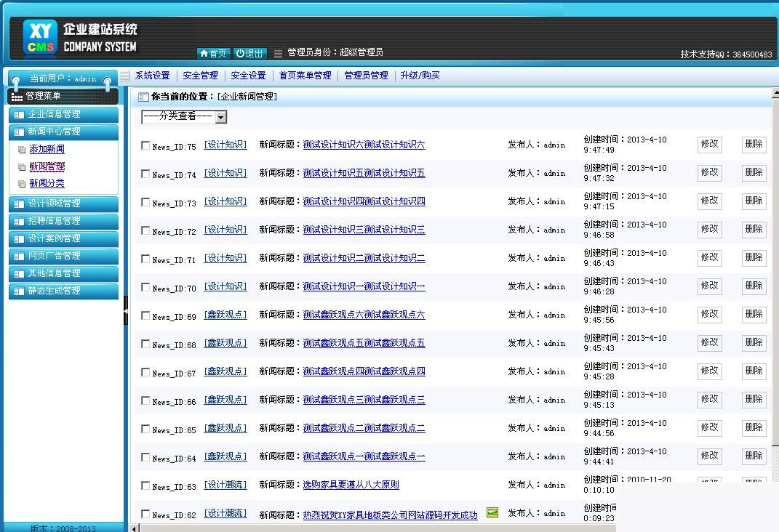Click the grid icon beside 静态生成管理

coord(18,291)
